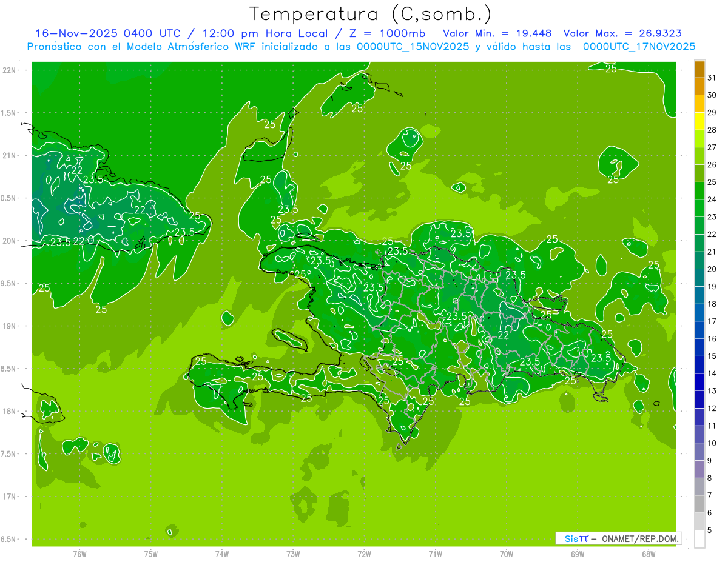Click the legend scale number 28
728x562 pixels.
pyautogui.click(x=712, y=130)
